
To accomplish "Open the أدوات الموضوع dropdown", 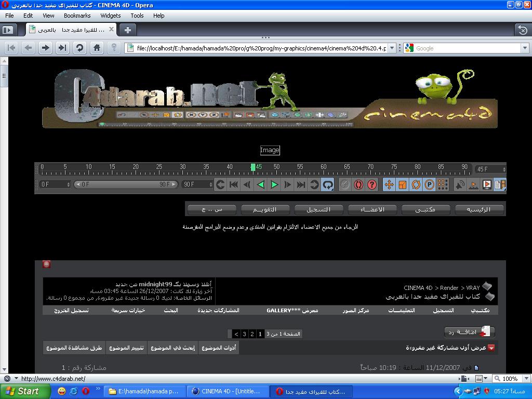I will pos(219,348).
